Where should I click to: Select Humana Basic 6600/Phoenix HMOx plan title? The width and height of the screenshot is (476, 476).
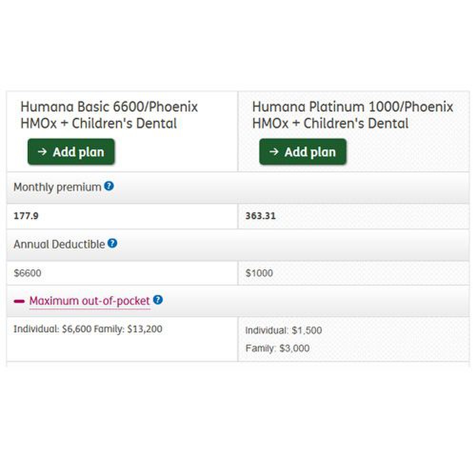tap(109, 115)
